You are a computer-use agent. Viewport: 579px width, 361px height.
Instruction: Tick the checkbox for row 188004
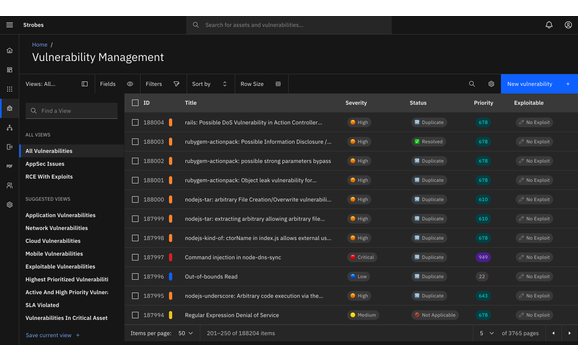tap(135, 123)
